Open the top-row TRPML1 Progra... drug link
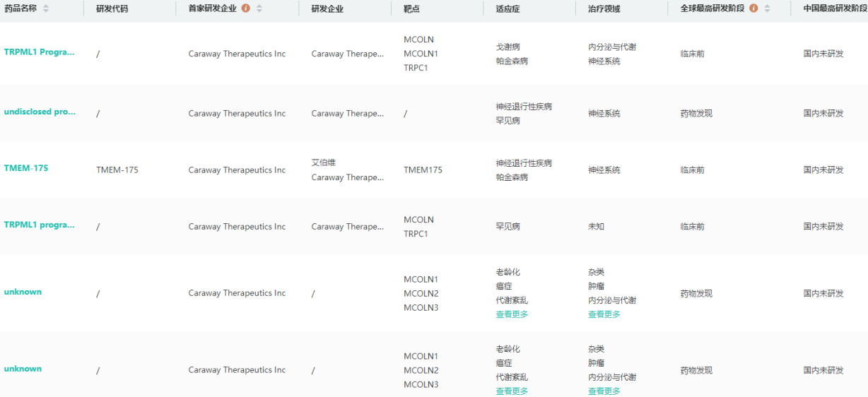 (x=39, y=52)
